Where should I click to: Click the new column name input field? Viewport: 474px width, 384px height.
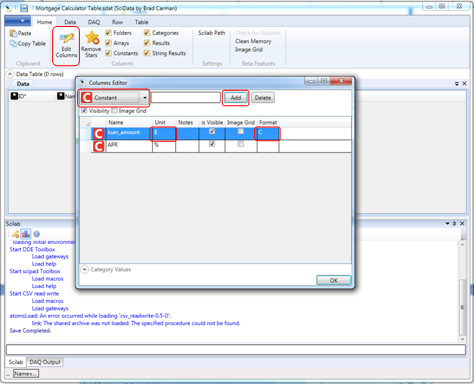pos(186,97)
